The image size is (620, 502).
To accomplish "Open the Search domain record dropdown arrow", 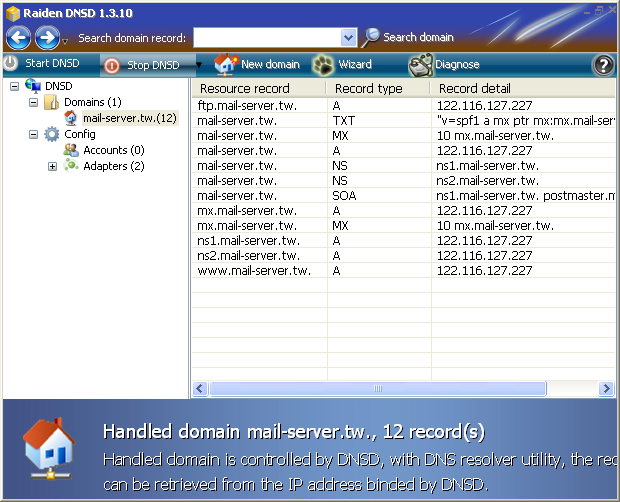I will click(x=348, y=38).
